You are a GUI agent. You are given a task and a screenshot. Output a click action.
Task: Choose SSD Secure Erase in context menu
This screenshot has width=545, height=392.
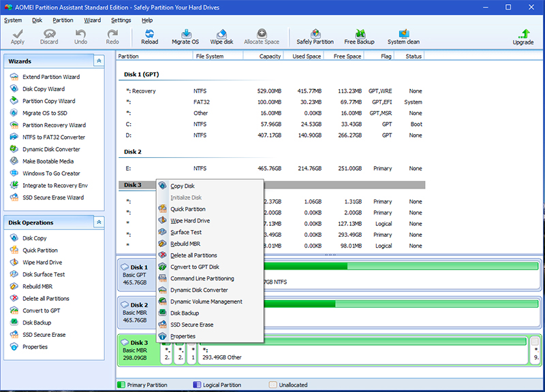(210, 325)
